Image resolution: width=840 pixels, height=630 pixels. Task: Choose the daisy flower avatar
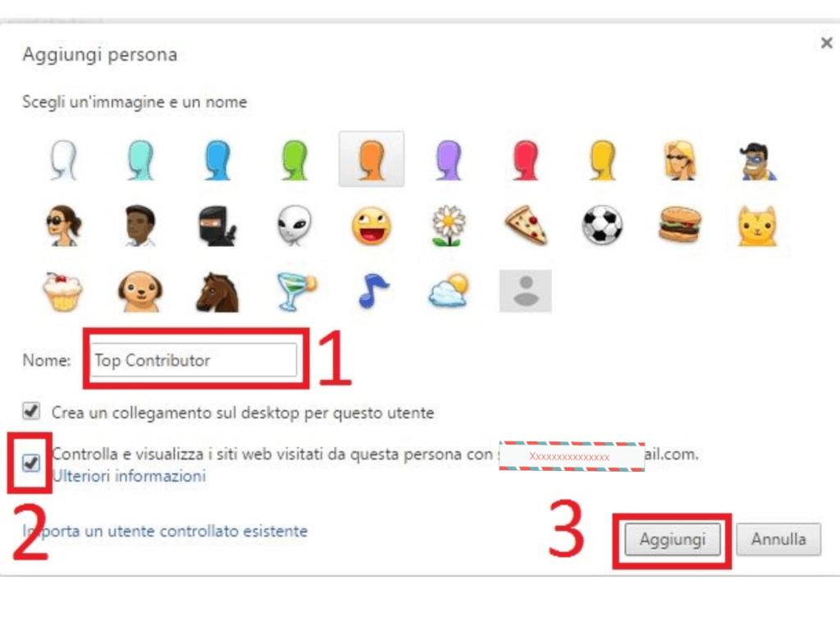tap(449, 226)
